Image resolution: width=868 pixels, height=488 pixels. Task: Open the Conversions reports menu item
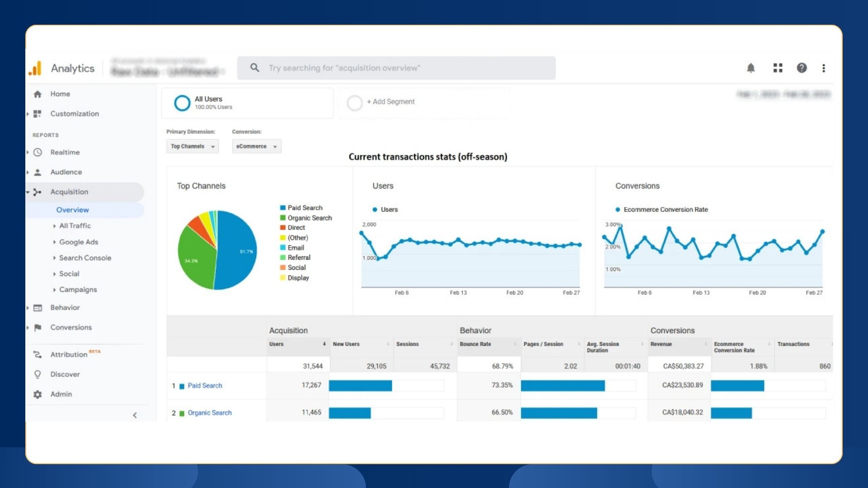71,328
